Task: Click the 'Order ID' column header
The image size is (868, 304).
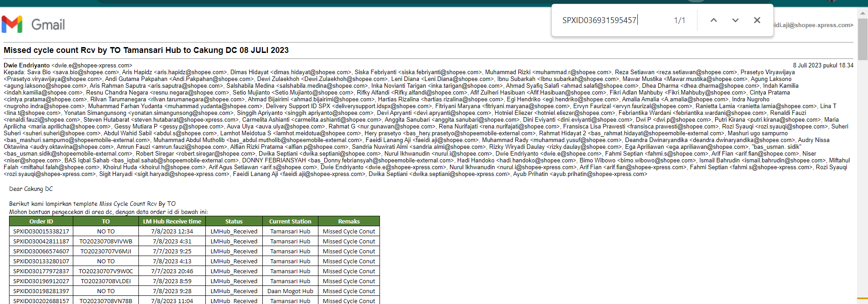Action: [41, 222]
